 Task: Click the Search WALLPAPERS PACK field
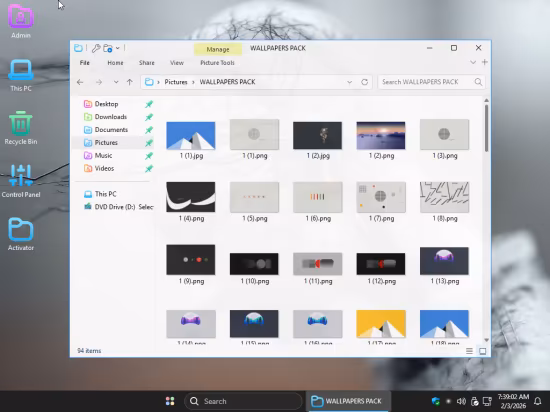[x=431, y=82]
